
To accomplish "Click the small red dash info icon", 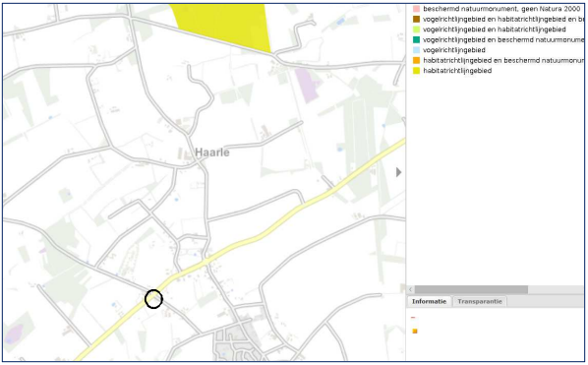I will coord(413,318).
